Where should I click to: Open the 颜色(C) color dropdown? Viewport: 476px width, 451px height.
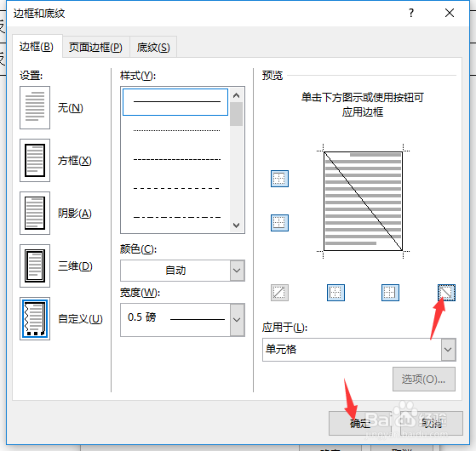(237, 271)
